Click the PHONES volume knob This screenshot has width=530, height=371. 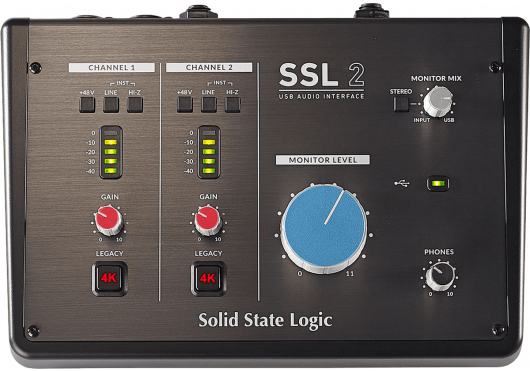point(440,276)
